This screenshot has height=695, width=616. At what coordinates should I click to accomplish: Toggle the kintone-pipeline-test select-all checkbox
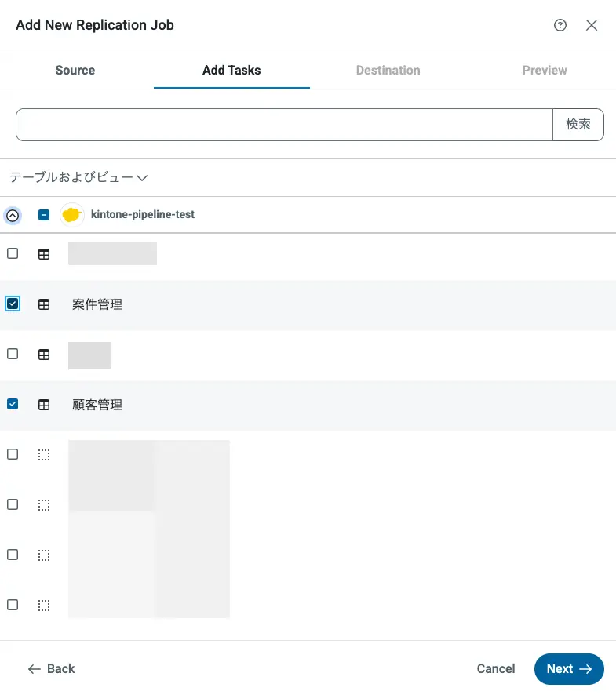(x=44, y=215)
